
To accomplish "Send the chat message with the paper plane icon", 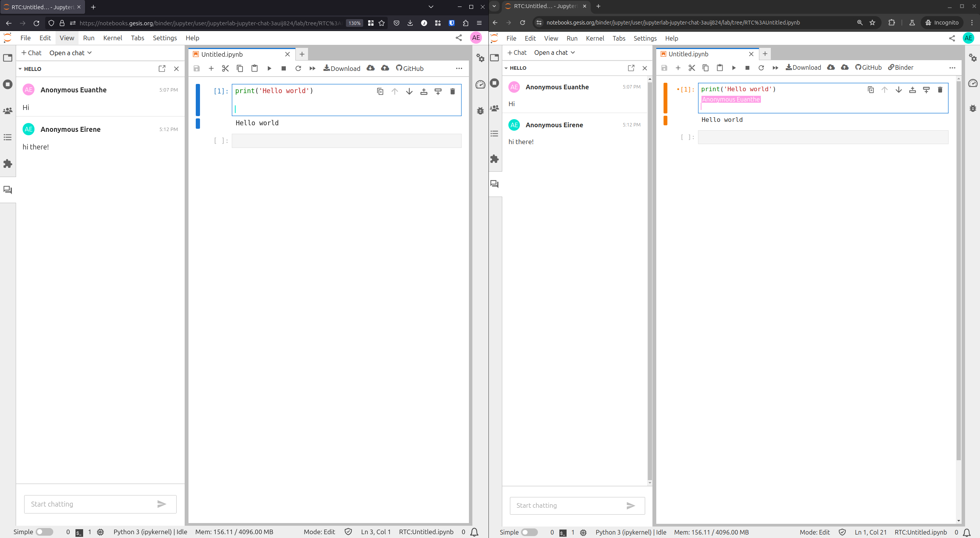I will click(162, 504).
